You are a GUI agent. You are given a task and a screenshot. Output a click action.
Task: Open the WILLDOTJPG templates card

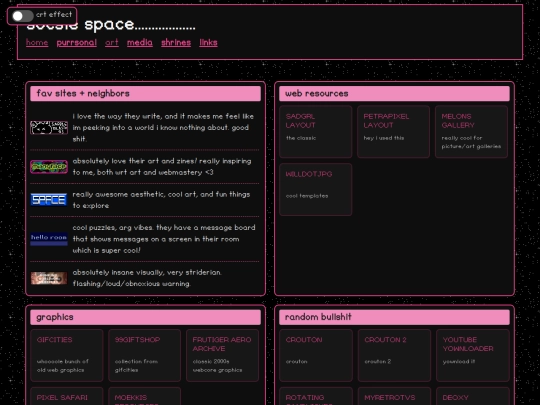(x=316, y=190)
